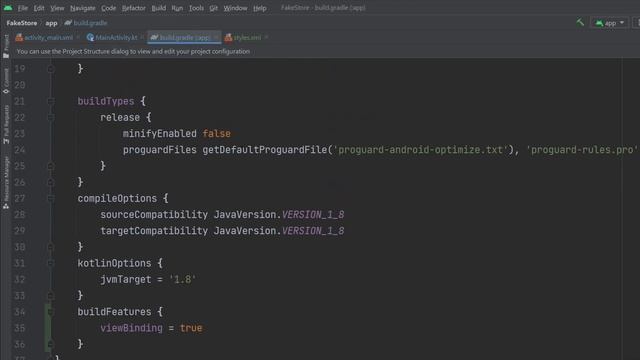The image size is (640, 360).
Task: Click the 'minifyEnabled' text on line 23
Action: pos(160,134)
